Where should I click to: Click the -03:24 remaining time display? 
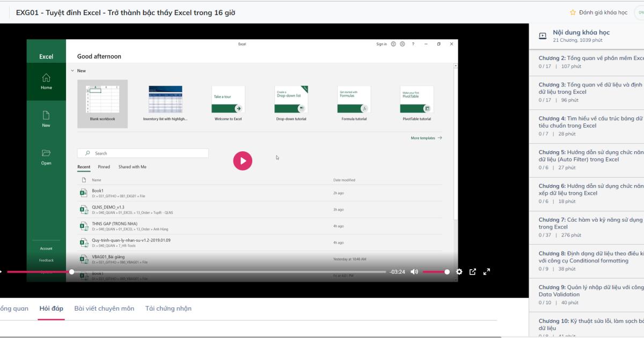[397, 272]
